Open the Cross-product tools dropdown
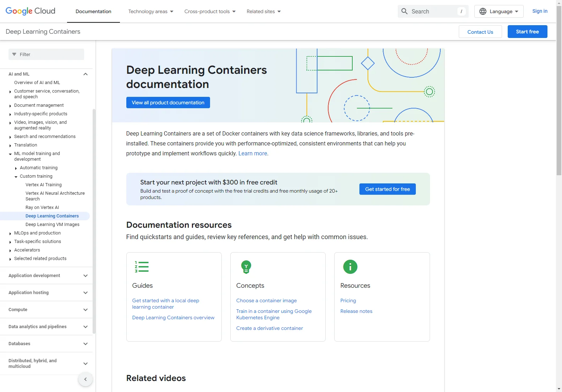The width and height of the screenshot is (562, 392). pos(210,11)
